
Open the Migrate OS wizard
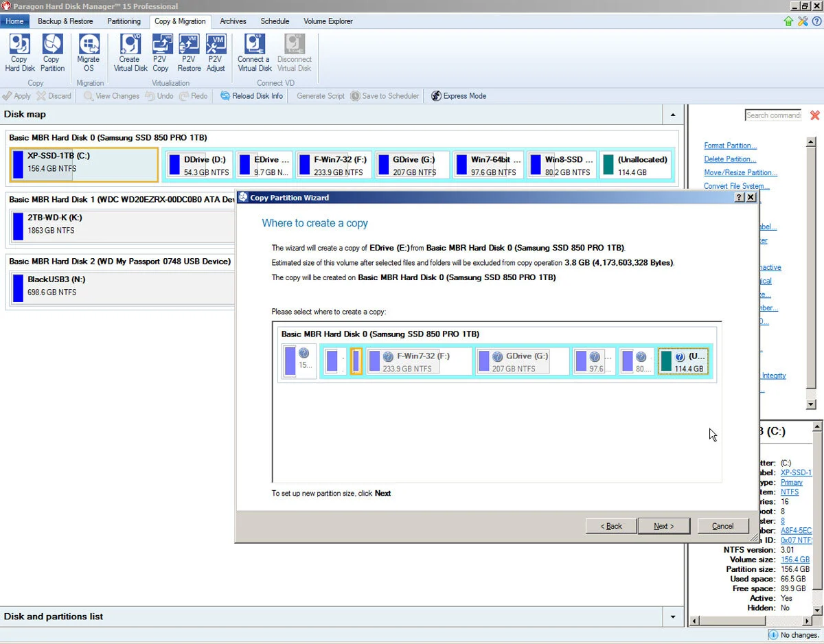pyautogui.click(x=89, y=53)
